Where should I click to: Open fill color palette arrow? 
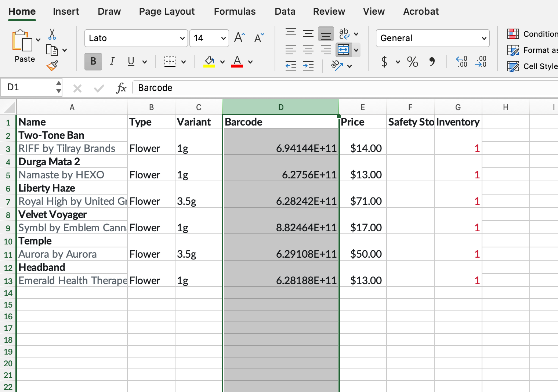pos(222,62)
